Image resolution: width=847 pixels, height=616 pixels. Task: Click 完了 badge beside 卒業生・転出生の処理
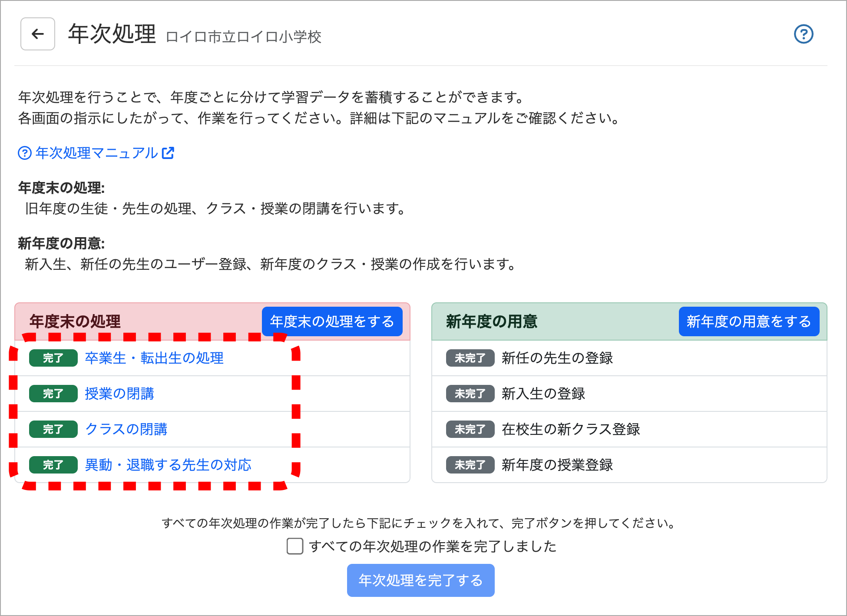(x=53, y=358)
